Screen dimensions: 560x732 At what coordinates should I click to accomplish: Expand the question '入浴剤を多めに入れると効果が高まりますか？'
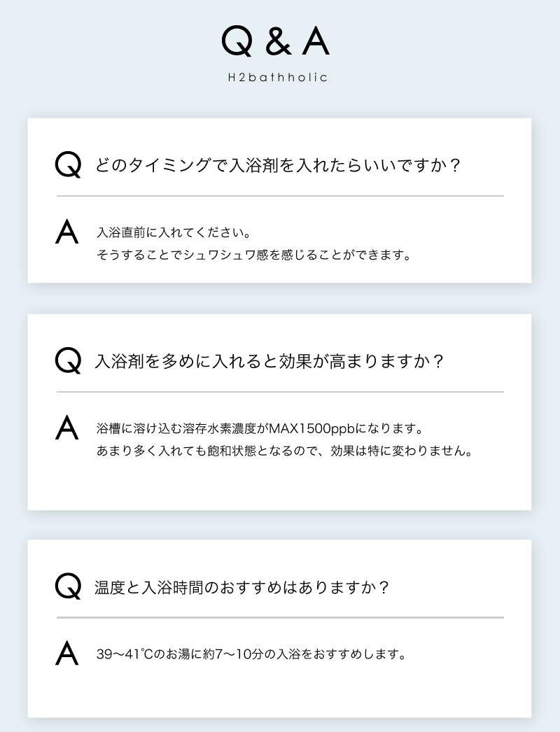click(269, 362)
